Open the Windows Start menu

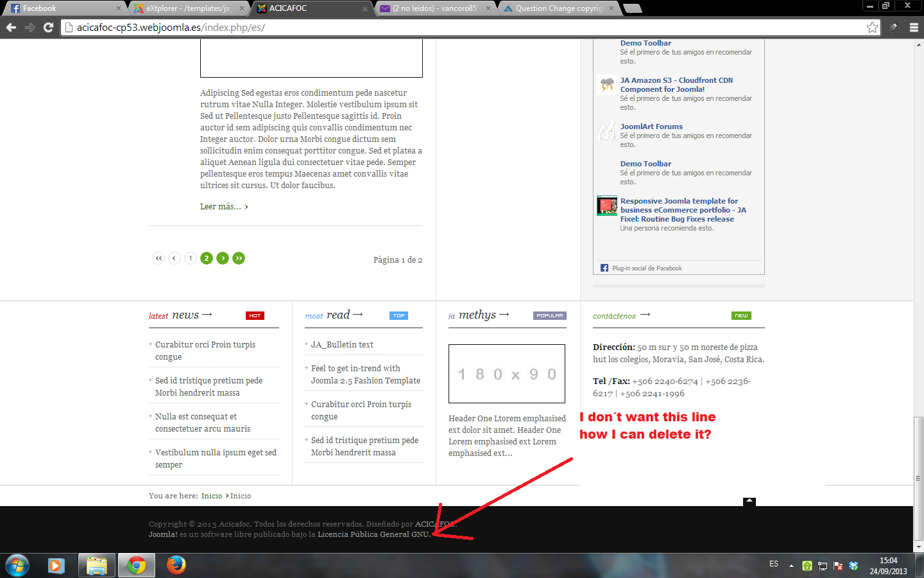(x=17, y=565)
